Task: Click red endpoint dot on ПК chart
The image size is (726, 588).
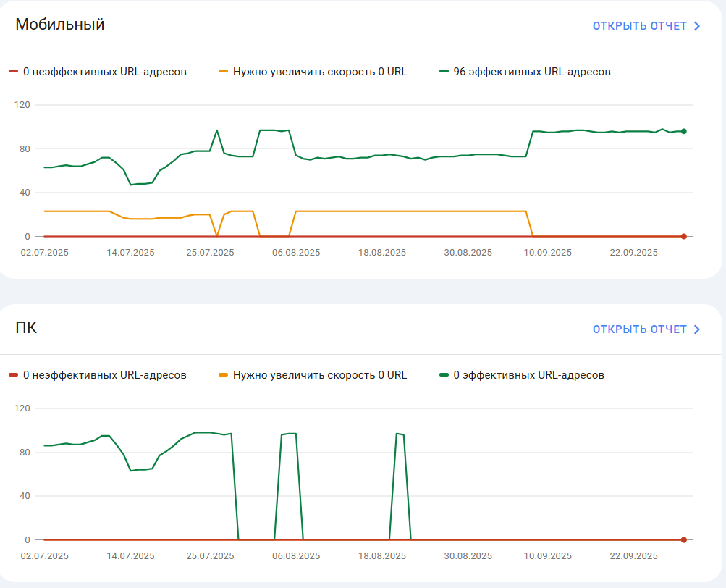Action: 684,539
